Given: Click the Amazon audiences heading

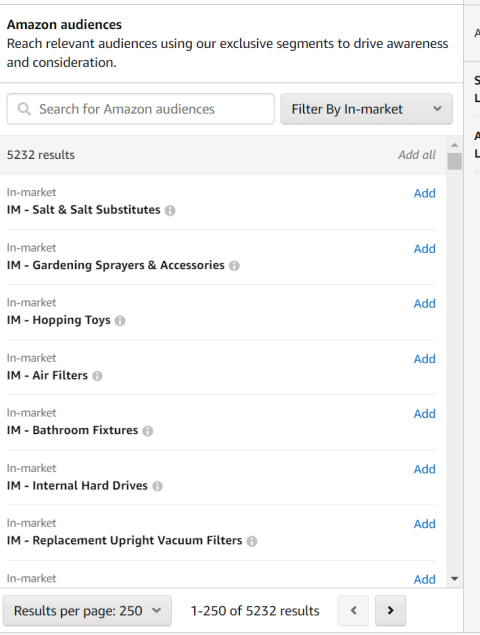Looking at the screenshot, I should tap(64, 25).
